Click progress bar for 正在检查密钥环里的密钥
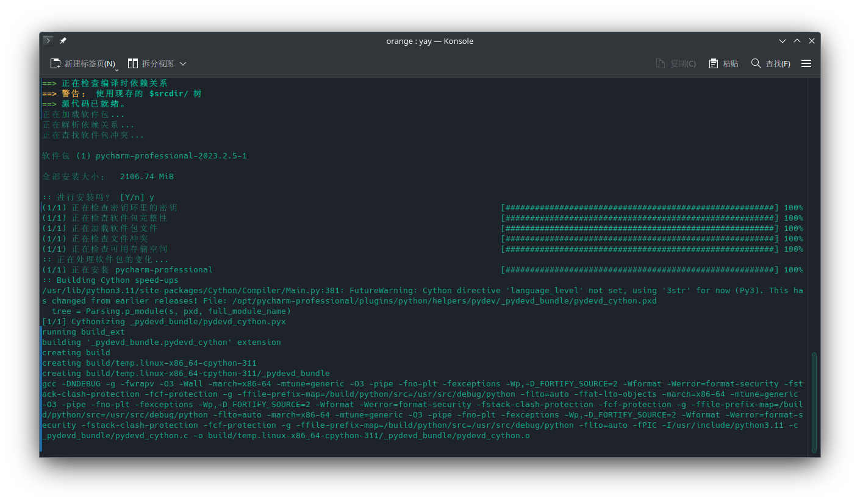860x504 pixels. tap(639, 208)
